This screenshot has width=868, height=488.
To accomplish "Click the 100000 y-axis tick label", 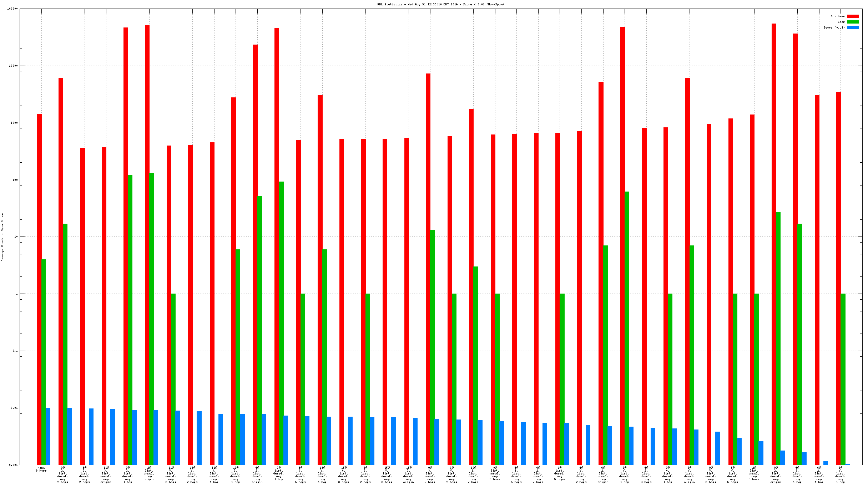I will point(12,9).
